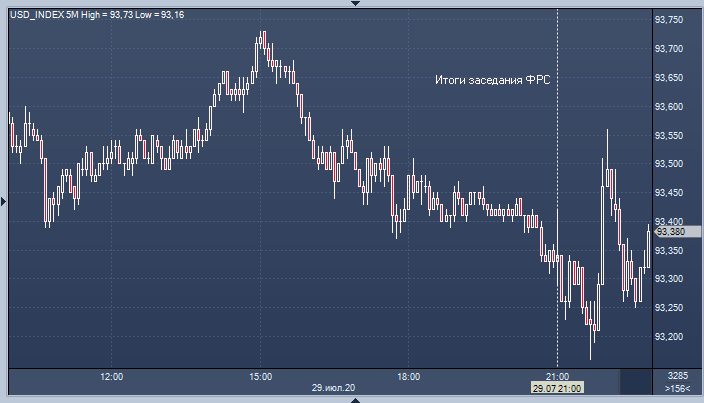
Task: Click the 18:00 time axis label
Action: tap(408, 377)
